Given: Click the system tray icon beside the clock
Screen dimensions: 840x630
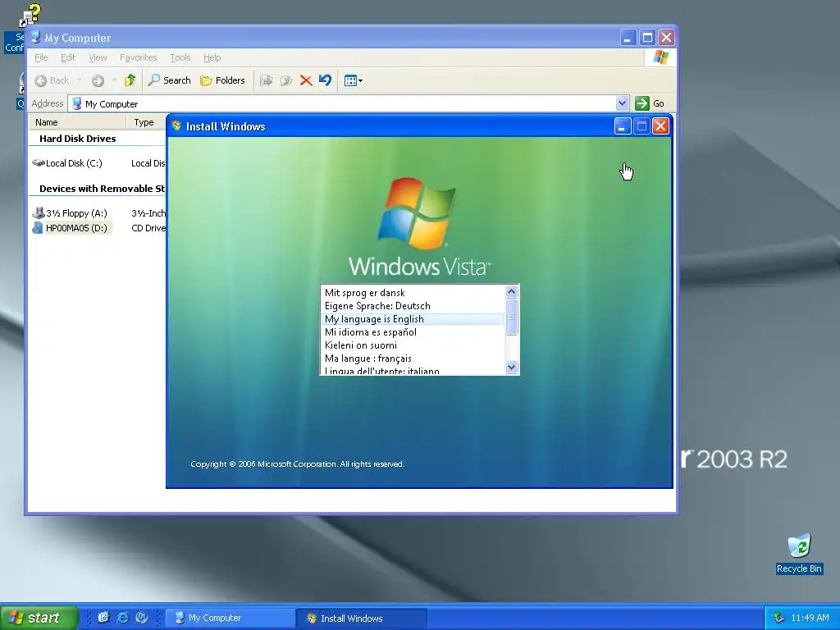Looking at the screenshot, I should click(778, 618).
